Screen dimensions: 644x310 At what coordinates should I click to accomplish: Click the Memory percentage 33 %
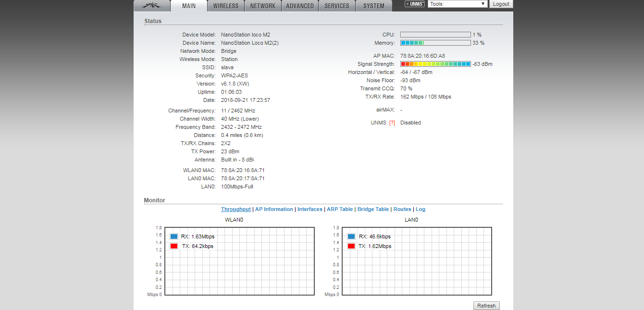[x=478, y=43]
